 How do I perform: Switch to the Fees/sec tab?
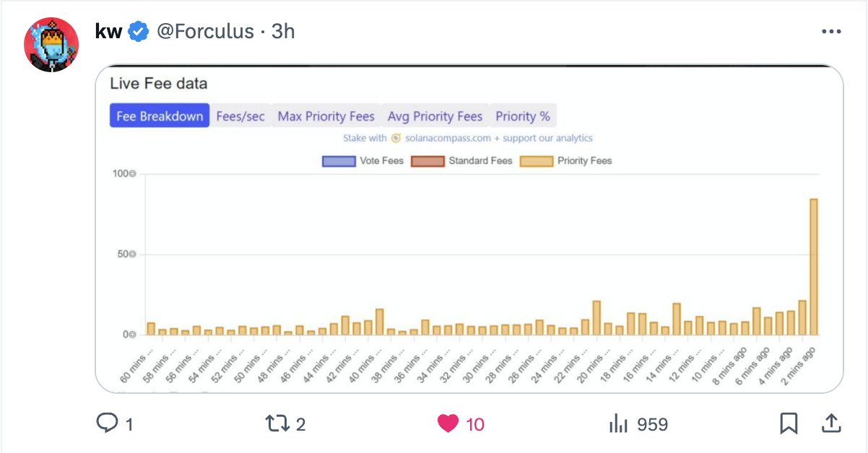[x=240, y=116]
